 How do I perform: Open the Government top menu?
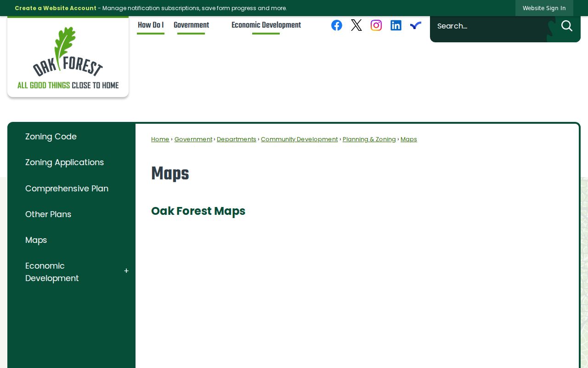(x=191, y=25)
